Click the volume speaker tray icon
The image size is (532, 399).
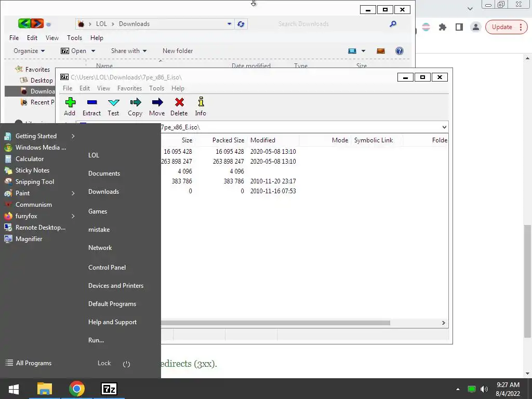484,389
